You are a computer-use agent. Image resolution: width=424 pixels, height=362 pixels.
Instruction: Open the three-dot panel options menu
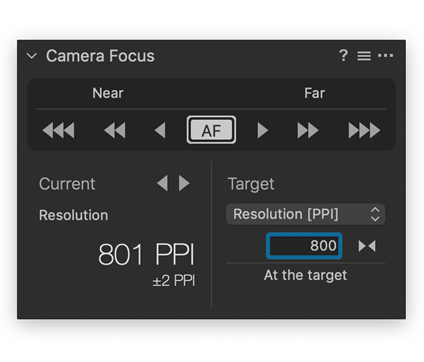point(385,55)
